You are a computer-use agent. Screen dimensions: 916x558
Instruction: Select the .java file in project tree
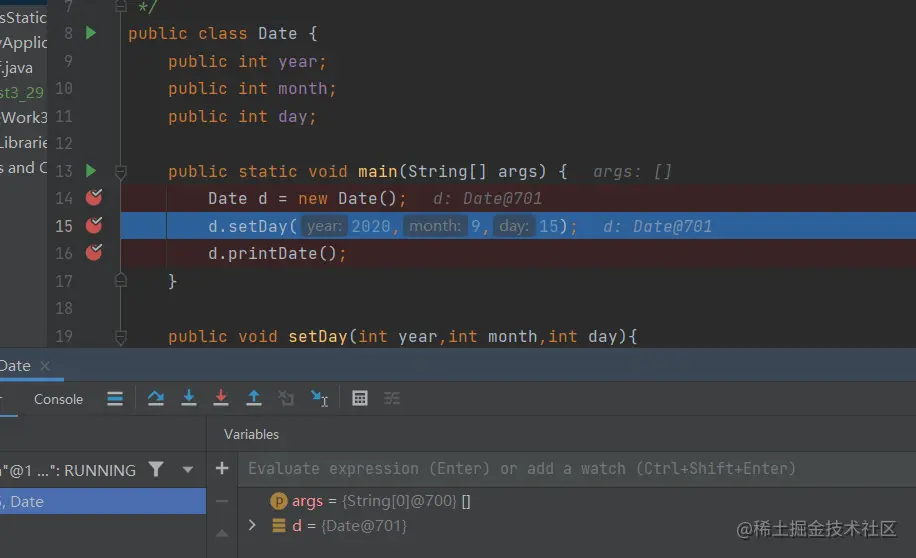tap(17, 68)
